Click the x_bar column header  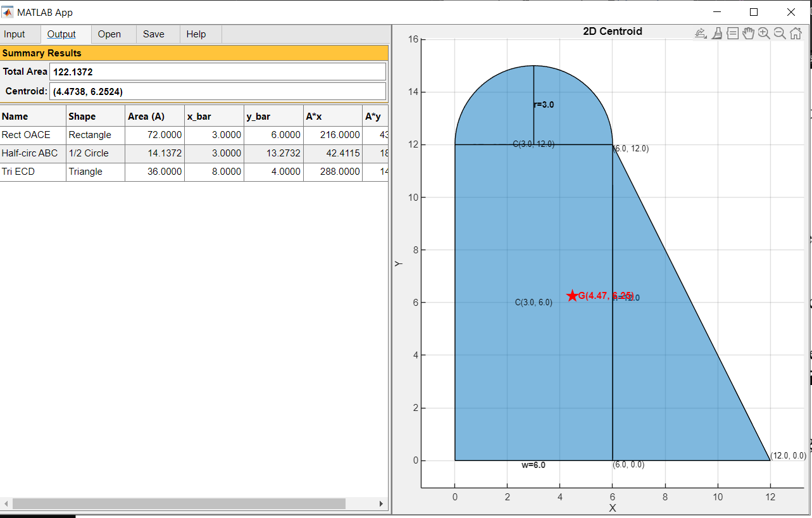point(215,117)
